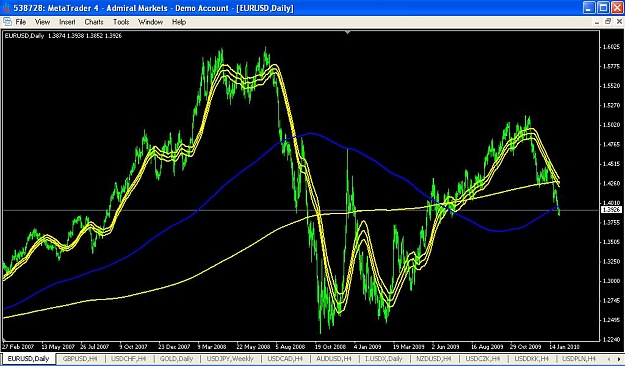
Task: Switch to the AUDUSD,H4 chart tab
Action: 334,358
